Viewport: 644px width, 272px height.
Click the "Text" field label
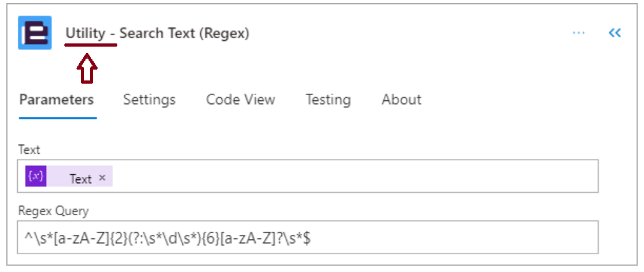[29, 149]
